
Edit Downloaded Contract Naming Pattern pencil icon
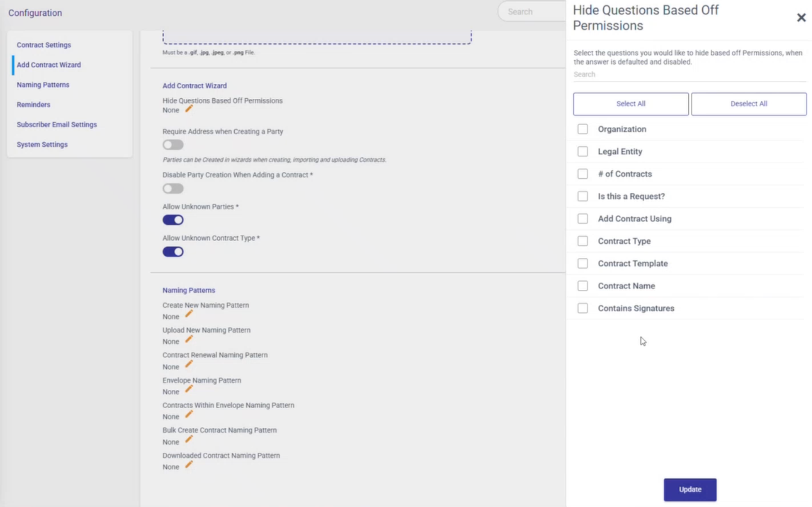(x=189, y=464)
